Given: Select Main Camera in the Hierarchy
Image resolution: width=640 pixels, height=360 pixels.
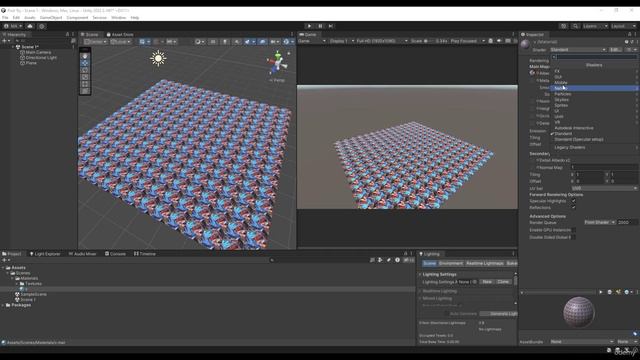Looking at the screenshot, I should pyautogui.click(x=38, y=52).
